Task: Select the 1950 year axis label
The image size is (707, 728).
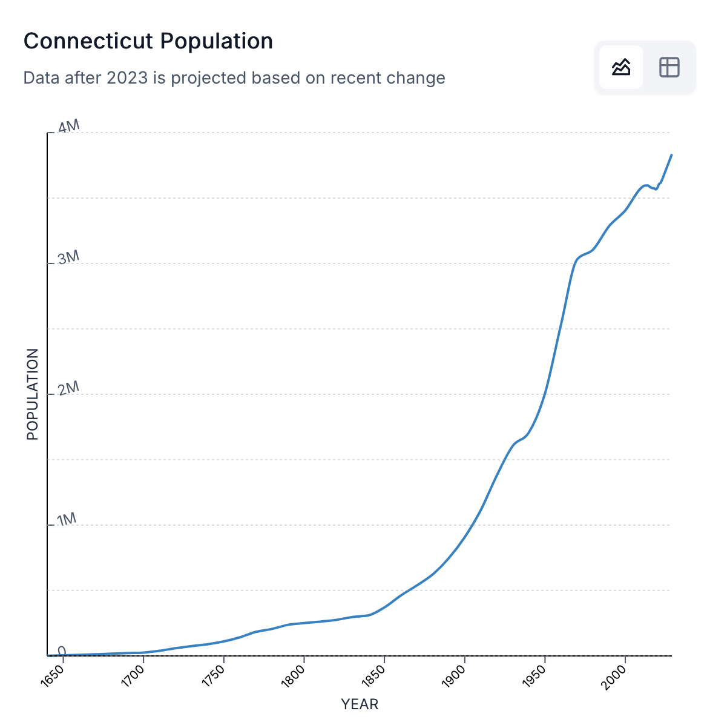Action: tap(536, 675)
